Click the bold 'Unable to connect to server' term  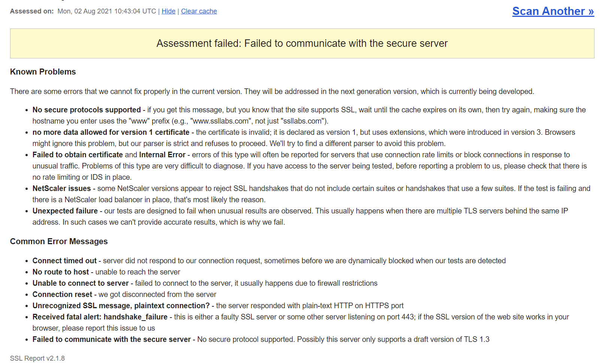click(x=81, y=283)
